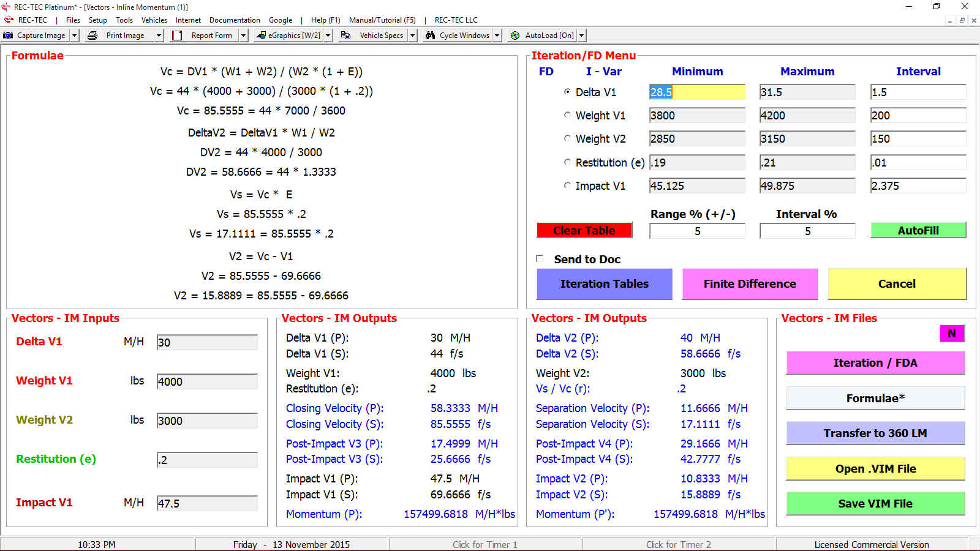Open the Tools menu
This screenshot has width=980, height=551.
coord(124,20)
